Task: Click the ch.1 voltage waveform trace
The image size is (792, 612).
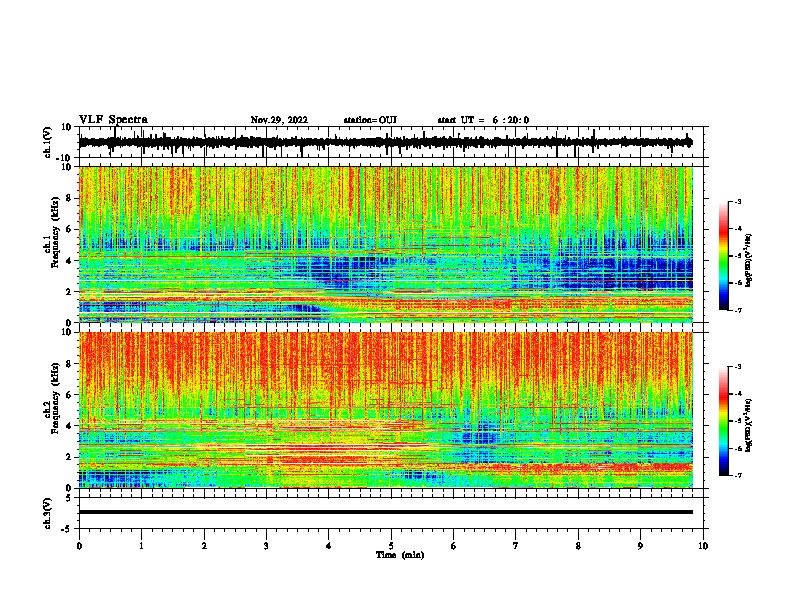Action: tap(385, 143)
